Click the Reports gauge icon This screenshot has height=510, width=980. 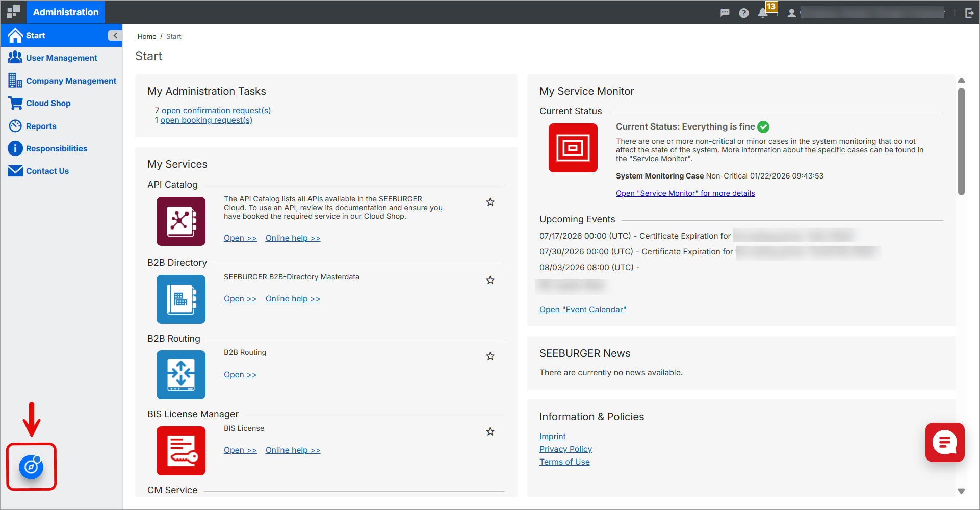(15, 125)
